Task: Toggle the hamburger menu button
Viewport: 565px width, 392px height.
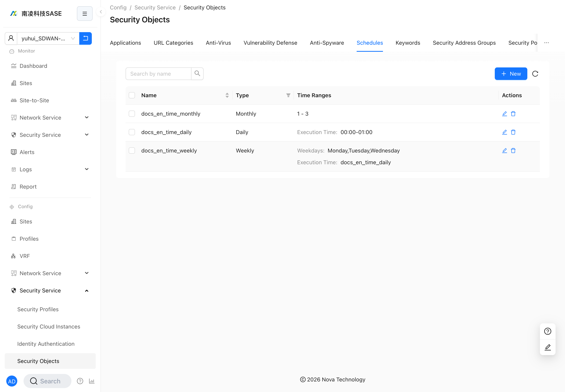Action: [85, 14]
